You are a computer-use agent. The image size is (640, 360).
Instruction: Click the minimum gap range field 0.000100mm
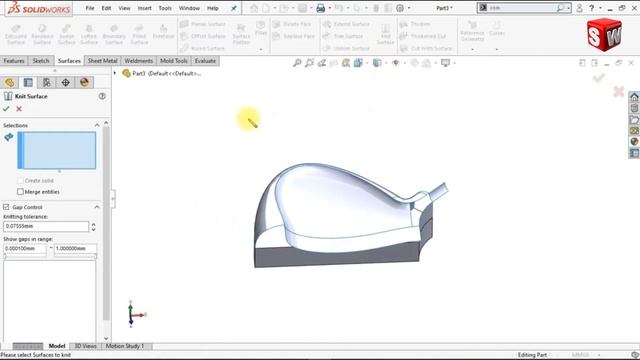pyautogui.click(x=25, y=248)
